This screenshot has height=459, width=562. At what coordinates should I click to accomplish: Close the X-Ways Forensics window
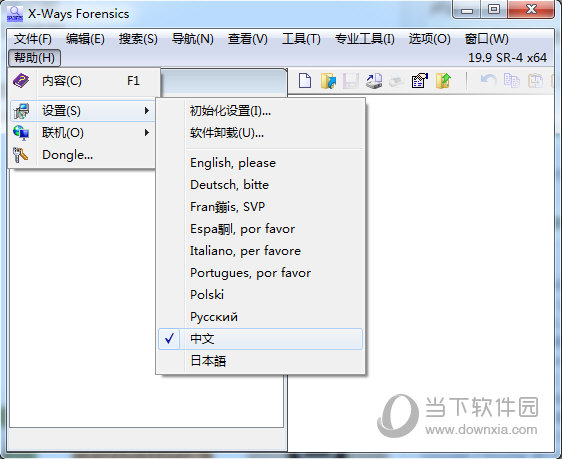(531, 10)
